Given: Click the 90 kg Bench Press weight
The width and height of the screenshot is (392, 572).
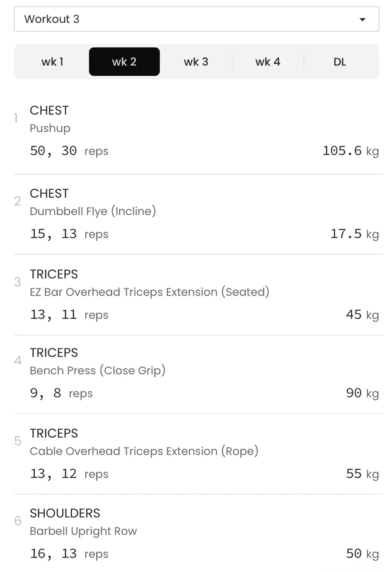Looking at the screenshot, I should pyautogui.click(x=362, y=393).
